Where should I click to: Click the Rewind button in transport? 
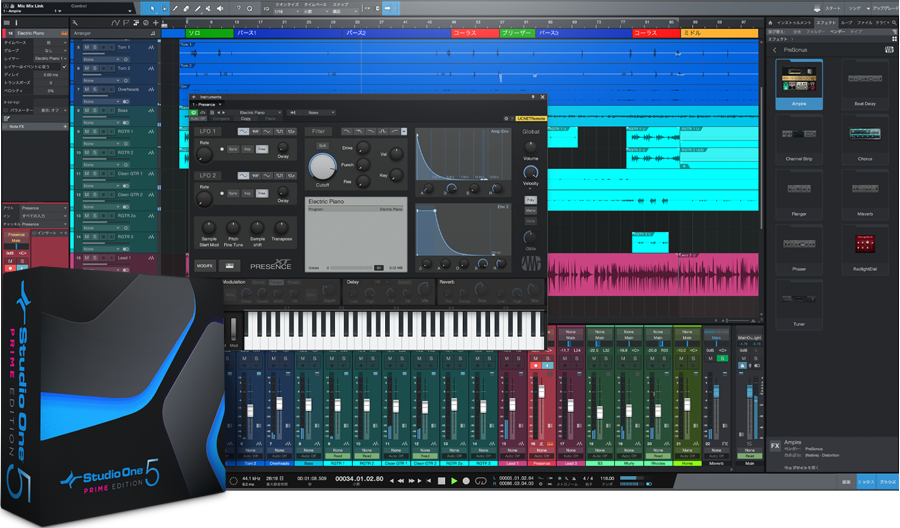pos(401,481)
